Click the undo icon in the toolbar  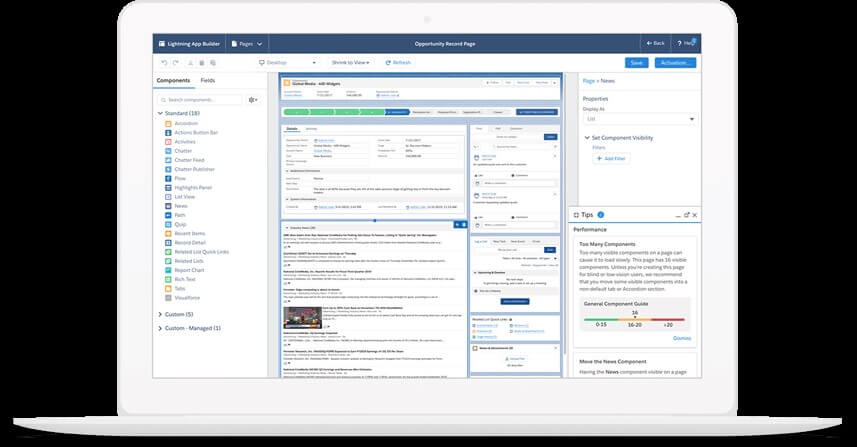pyautogui.click(x=162, y=62)
